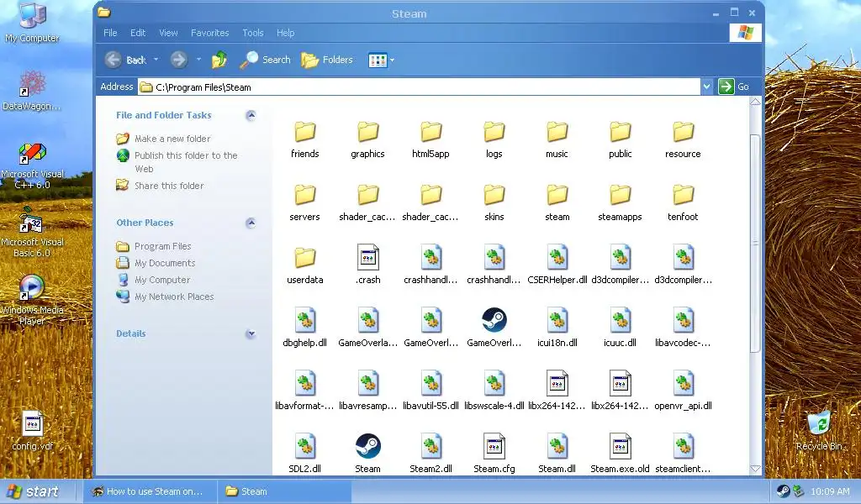
Task: Select the music folder
Action: pyautogui.click(x=557, y=139)
